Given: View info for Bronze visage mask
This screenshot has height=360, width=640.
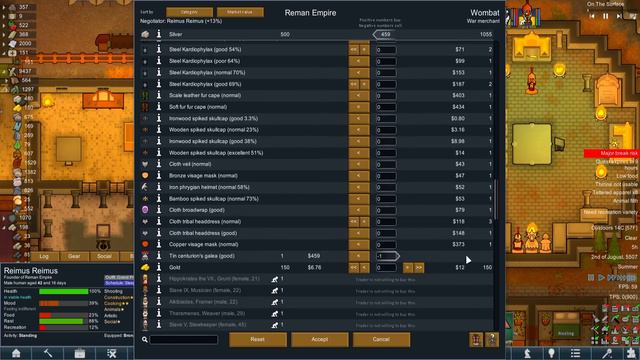Looking at the screenshot, I should click(159, 176).
